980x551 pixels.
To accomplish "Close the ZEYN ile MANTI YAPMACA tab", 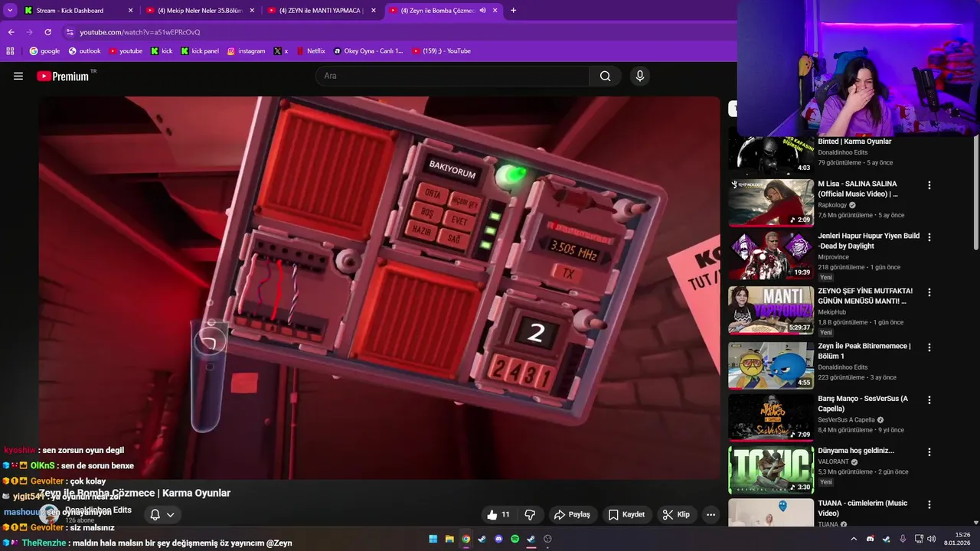I will tap(374, 11).
